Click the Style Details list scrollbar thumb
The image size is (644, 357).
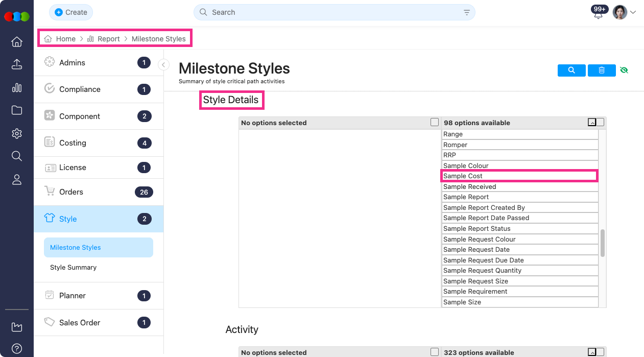[602, 243]
